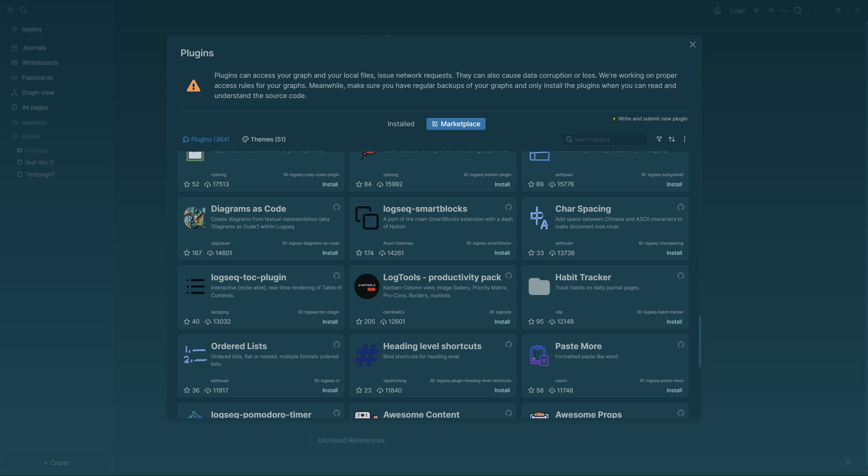Click the Char Spacing plugin logo
Image resolution: width=868 pixels, height=476 pixels.
coord(539,218)
